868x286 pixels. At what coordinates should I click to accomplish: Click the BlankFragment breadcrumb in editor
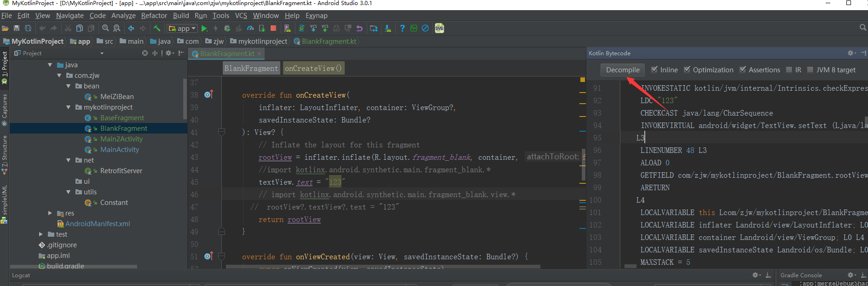pyautogui.click(x=251, y=68)
